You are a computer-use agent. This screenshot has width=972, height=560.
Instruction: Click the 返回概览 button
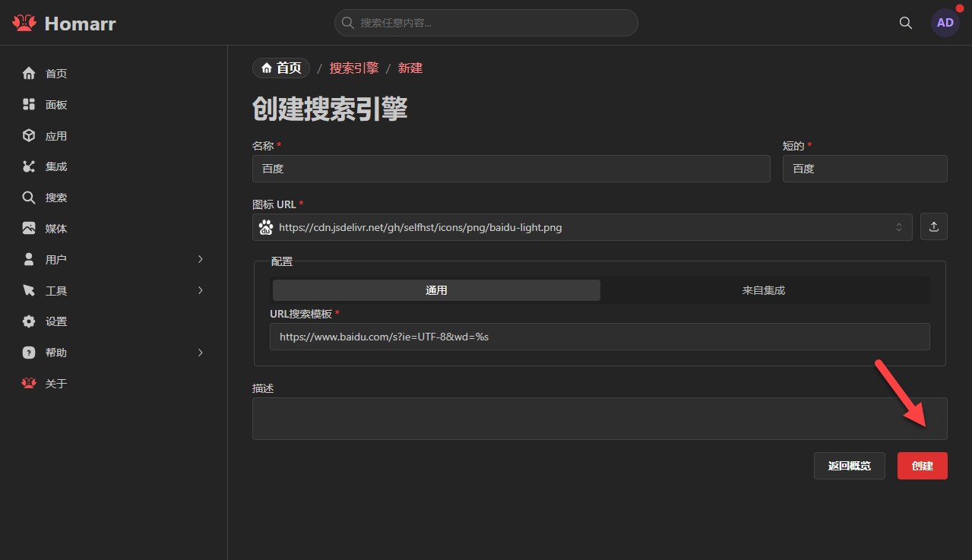(x=849, y=466)
